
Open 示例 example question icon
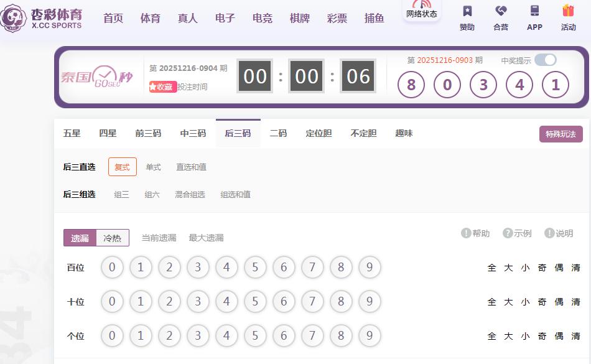(508, 233)
